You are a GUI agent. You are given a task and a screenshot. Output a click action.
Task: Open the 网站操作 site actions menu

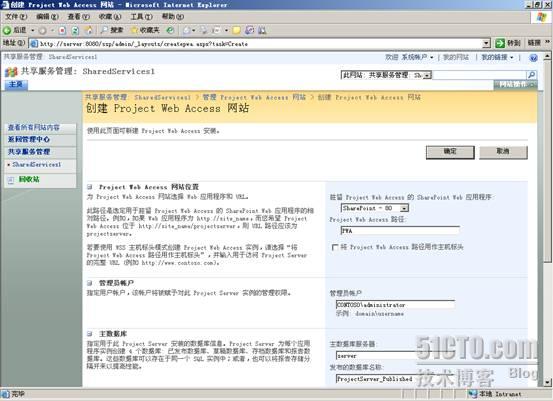click(516, 85)
